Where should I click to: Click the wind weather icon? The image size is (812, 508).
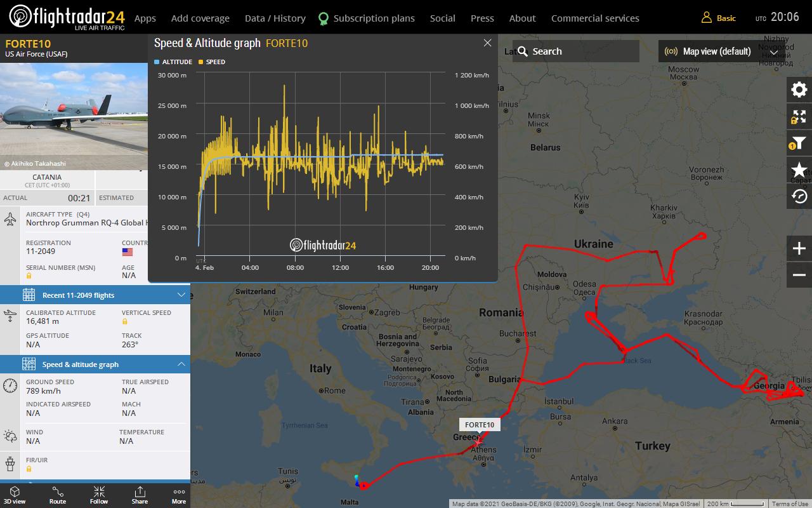coord(10,436)
